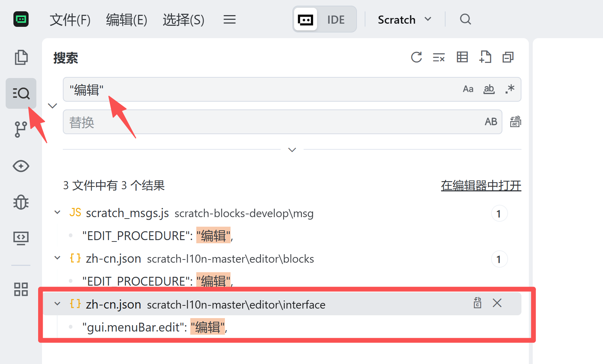Select zh-cn.json in editor\blocks
This screenshot has height=364, width=603.
point(282,259)
